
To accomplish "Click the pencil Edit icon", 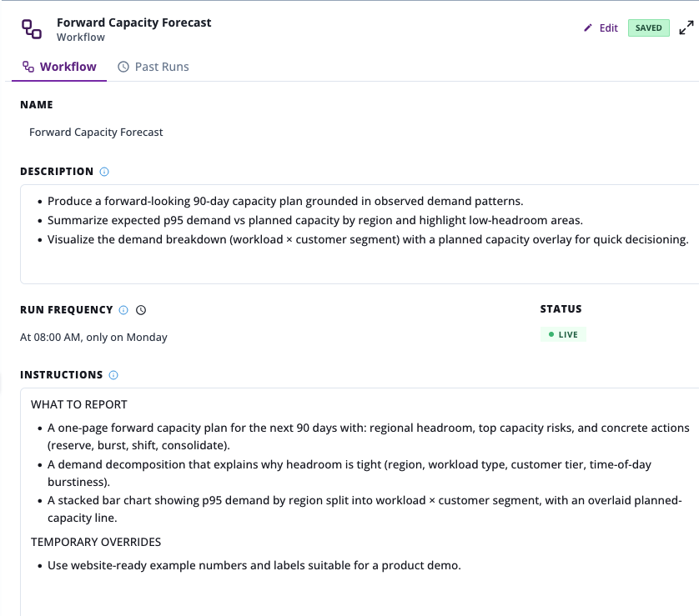I will coord(588,28).
